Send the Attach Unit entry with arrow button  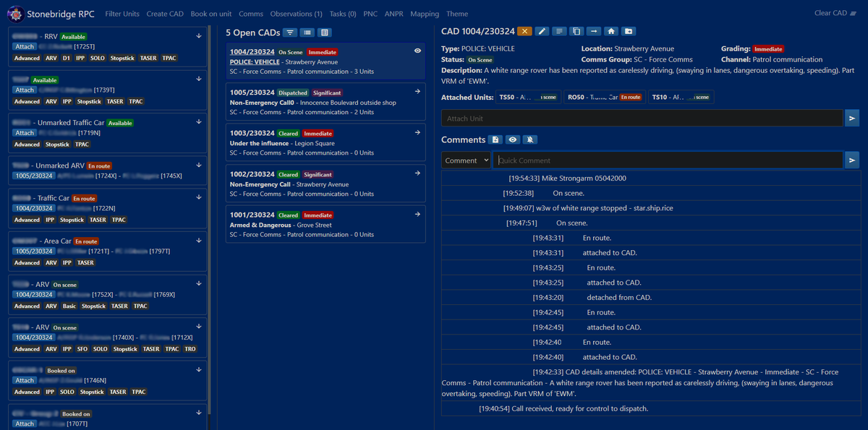click(852, 118)
